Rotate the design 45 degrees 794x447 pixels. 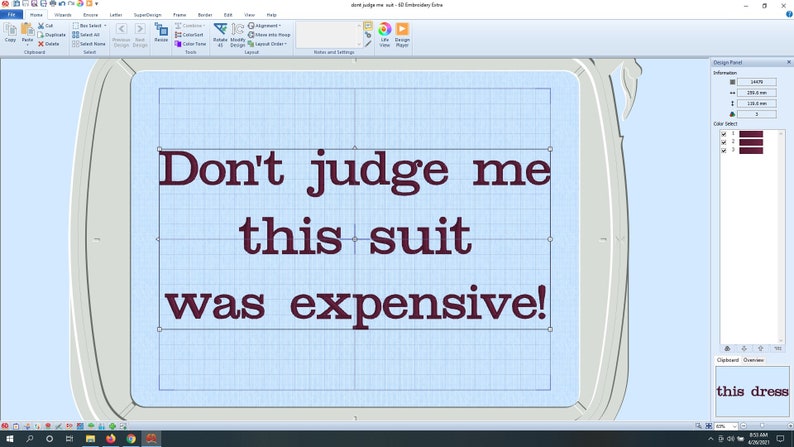point(220,35)
